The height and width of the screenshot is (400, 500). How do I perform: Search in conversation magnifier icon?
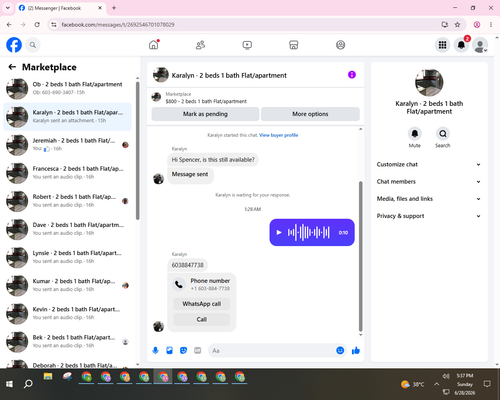pyautogui.click(x=443, y=134)
